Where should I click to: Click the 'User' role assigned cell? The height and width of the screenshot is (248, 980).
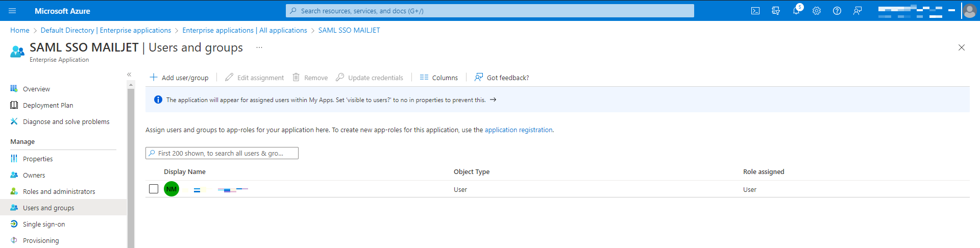tap(750, 189)
